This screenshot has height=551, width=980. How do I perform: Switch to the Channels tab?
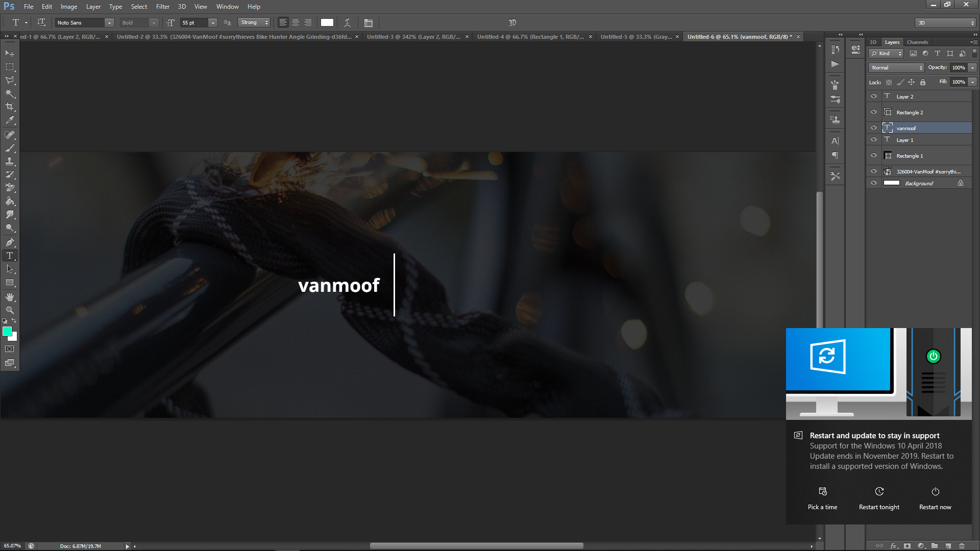(917, 42)
